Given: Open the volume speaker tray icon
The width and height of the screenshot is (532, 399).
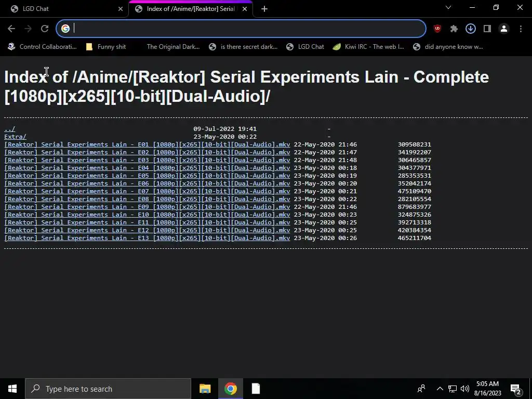Looking at the screenshot, I should (465, 389).
